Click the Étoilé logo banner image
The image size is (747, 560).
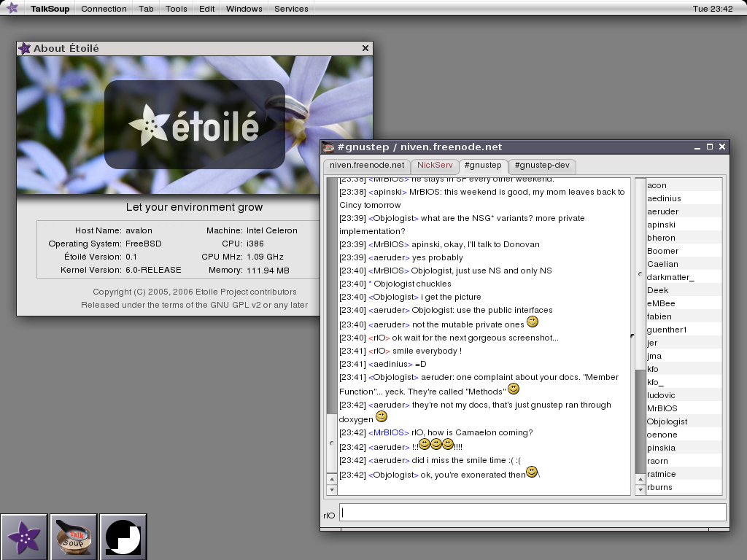[194, 125]
